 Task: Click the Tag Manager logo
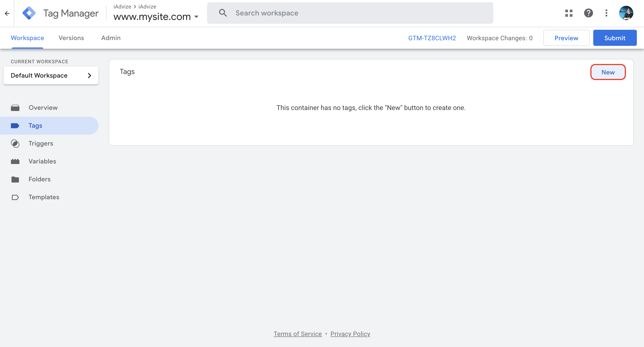(x=29, y=13)
